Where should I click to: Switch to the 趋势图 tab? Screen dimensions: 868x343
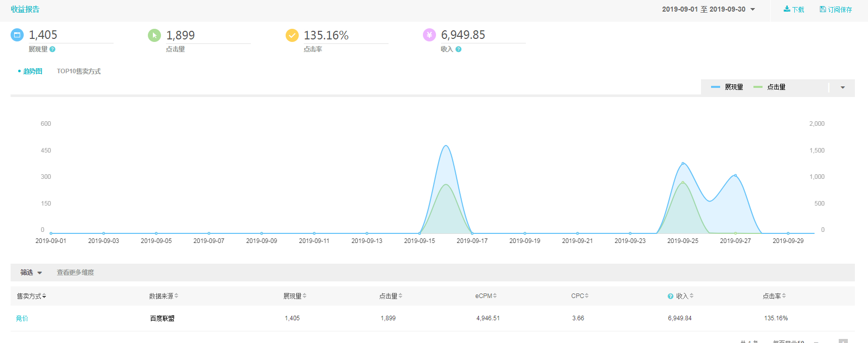(32, 71)
